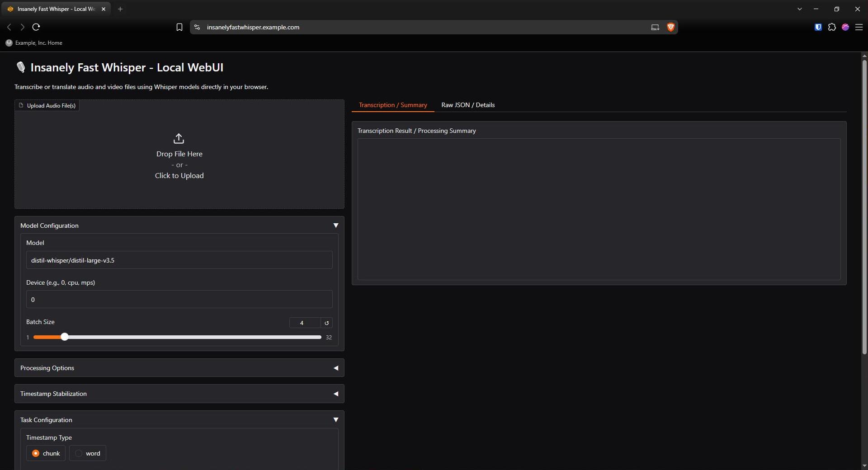Switch to the Transcription / Summary tab

[393, 105]
